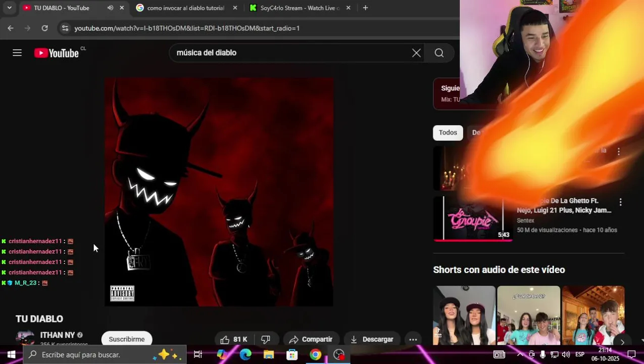Open Microsoft Store from the taskbar
Image resolution: width=644 pixels, height=364 pixels.
292,354
